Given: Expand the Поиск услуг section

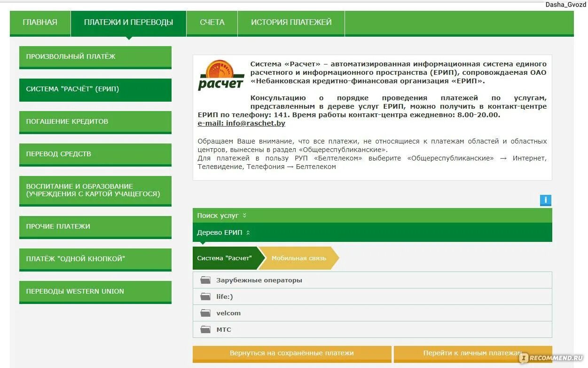Looking at the screenshot, I should pos(372,216).
